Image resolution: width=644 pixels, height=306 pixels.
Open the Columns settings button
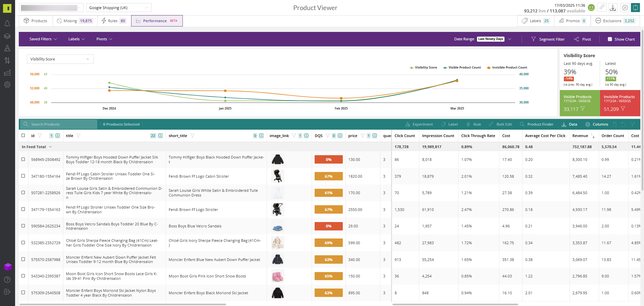point(597,124)
